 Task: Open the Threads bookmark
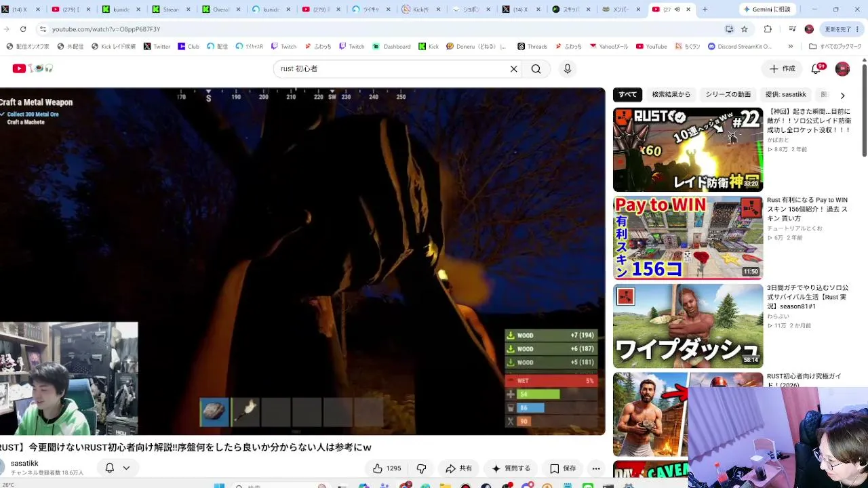coord(532,47)
